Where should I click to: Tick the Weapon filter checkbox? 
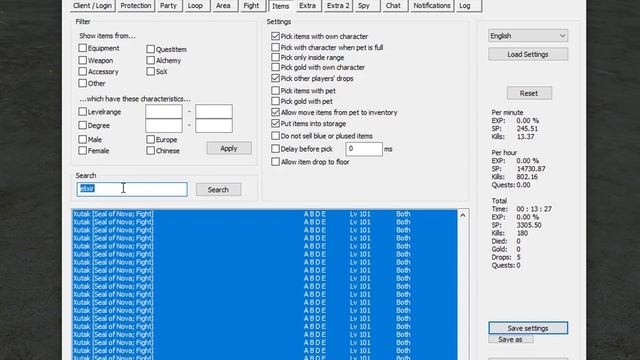tap(82, 60)
